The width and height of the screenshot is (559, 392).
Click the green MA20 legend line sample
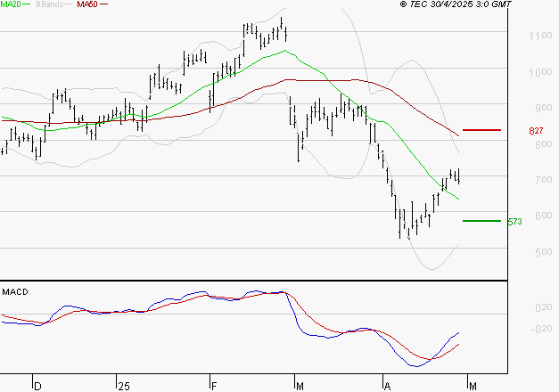pos(27,4)
